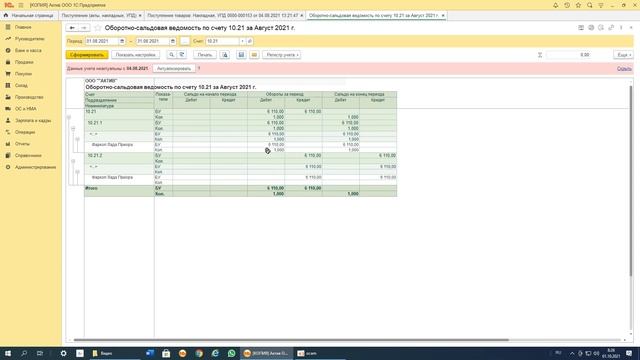The height and width of the screenshot is (360, 640).
Task: Collapse the 10.21.2 subaccount group
Action: click(73, 161)
